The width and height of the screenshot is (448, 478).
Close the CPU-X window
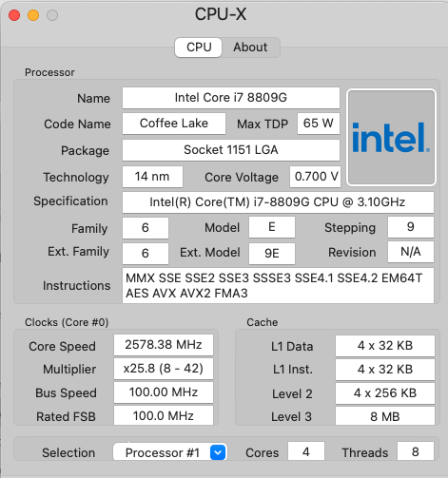coord(14,15)
